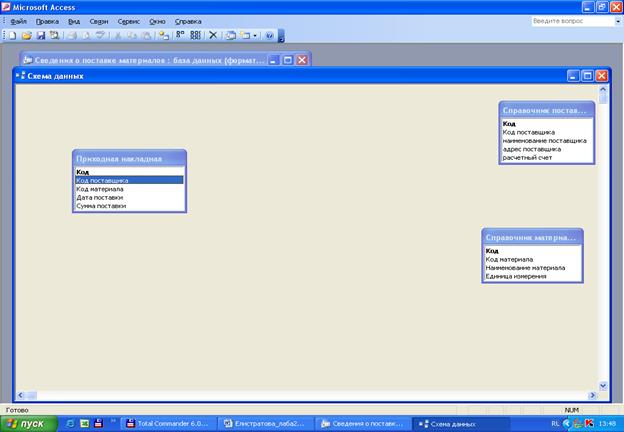624x432 pixels.
Task: Open the Справка menu
Action: tap(188, 21)
